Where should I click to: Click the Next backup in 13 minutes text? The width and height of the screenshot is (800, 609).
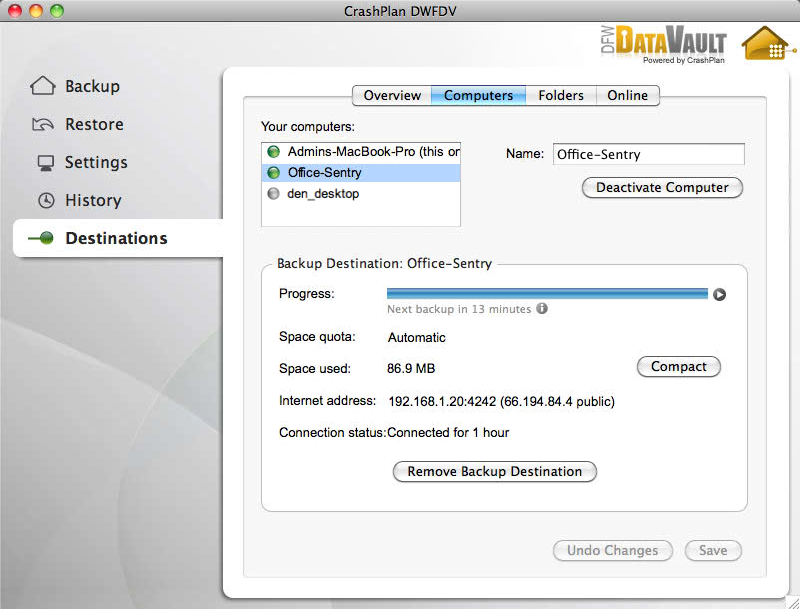click(x=459, y=309)
